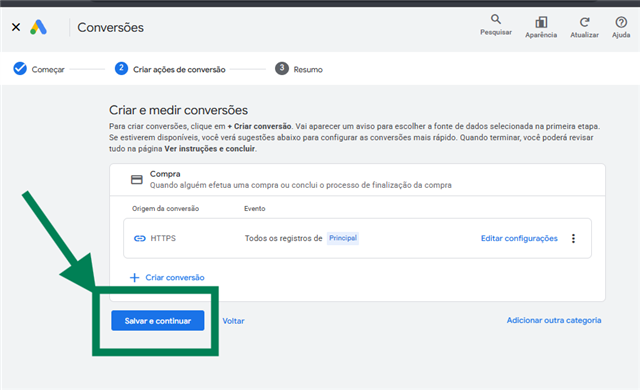This screenshot has width=640, height=390.
Task: Click the HTTPS link chain icon
Action: [140, 238]
